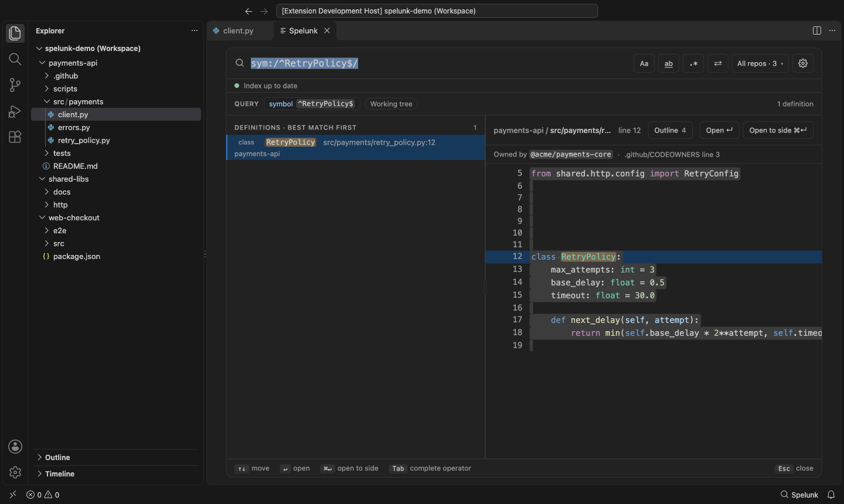Open the Accounts menu icon
The height and width of the screenshot is (504, 844).
[x=15, y=447]
